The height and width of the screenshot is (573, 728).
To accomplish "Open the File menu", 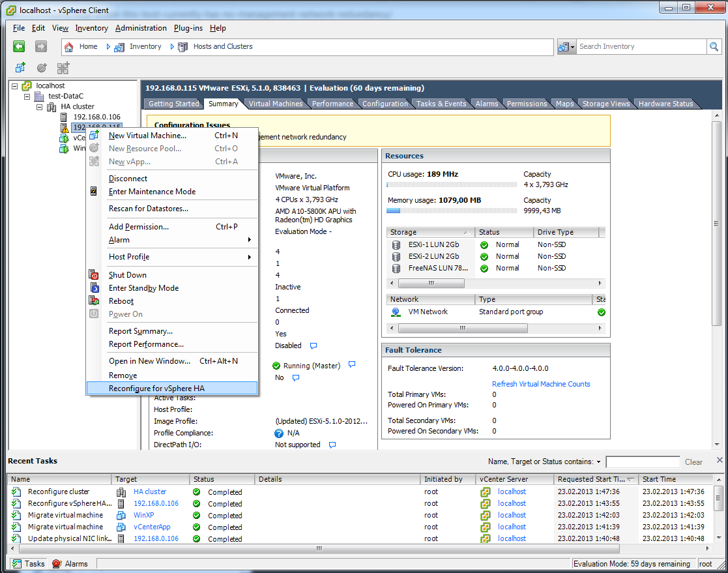I will click(x=18, y=28).
